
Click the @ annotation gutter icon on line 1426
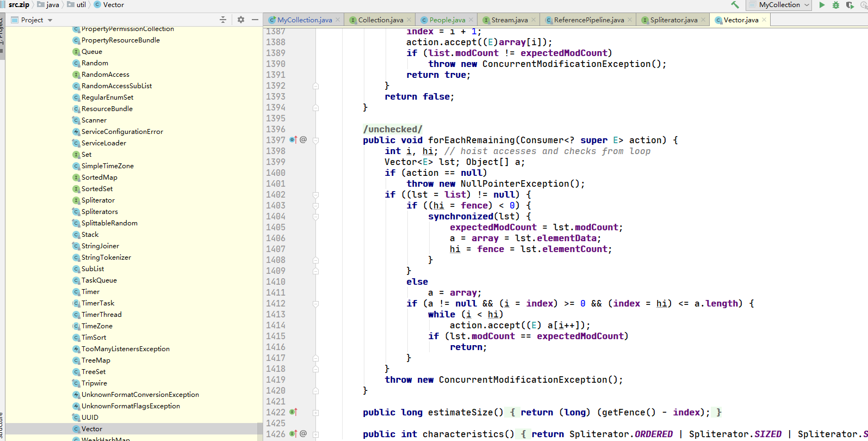click(x=303, y=434)
